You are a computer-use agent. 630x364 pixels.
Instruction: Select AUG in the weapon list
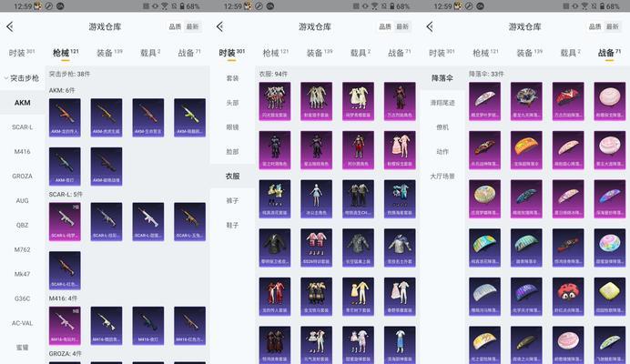pyautogui.click(x=22, y=201)
